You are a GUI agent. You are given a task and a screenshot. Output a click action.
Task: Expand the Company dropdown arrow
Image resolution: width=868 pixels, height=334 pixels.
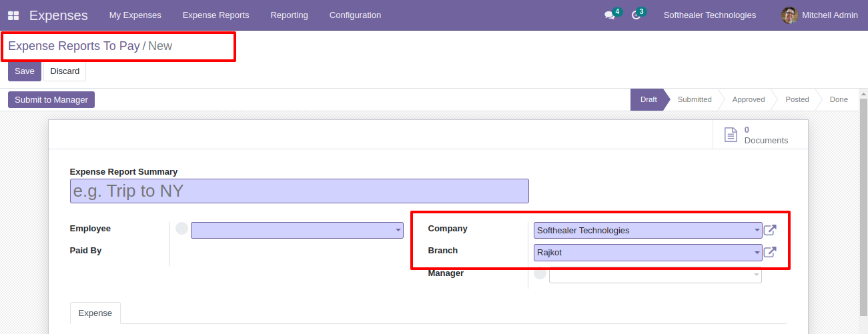click(x=757, y=231)
